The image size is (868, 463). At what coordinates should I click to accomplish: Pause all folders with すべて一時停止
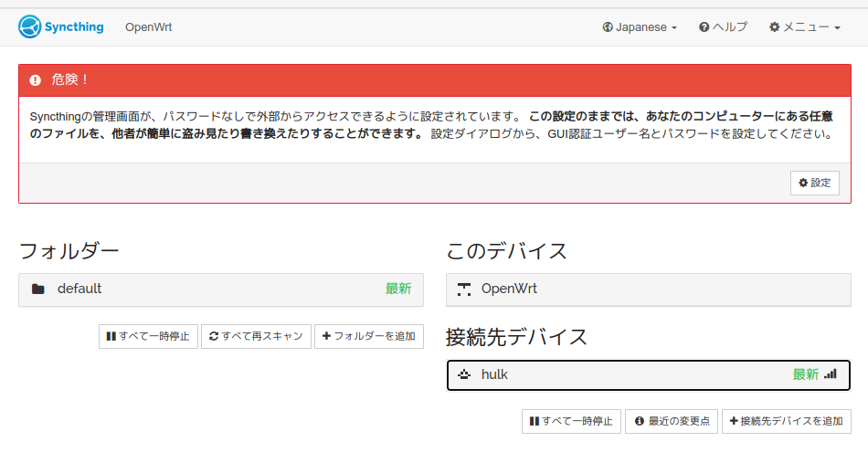point(148,336)
